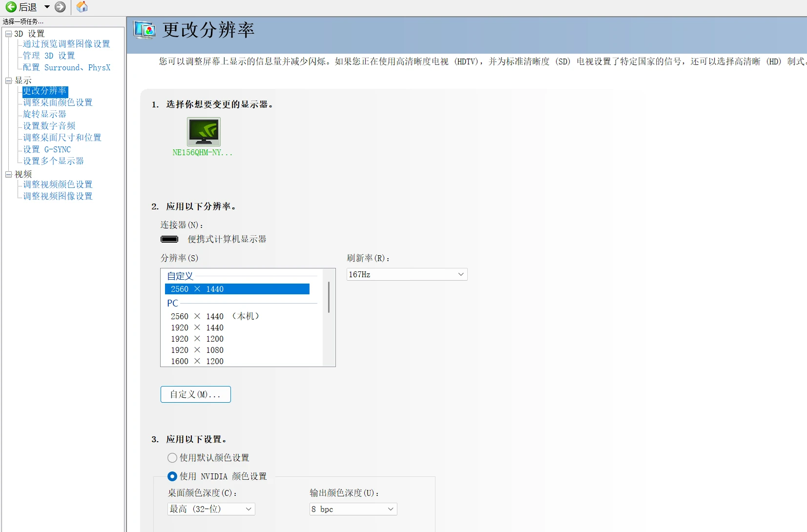Image resolution: width=807 pixels, height=532 pixels.
Task: Collapse the 显示 tree branch
Action: pyautogui.click(x=8, y=80)
